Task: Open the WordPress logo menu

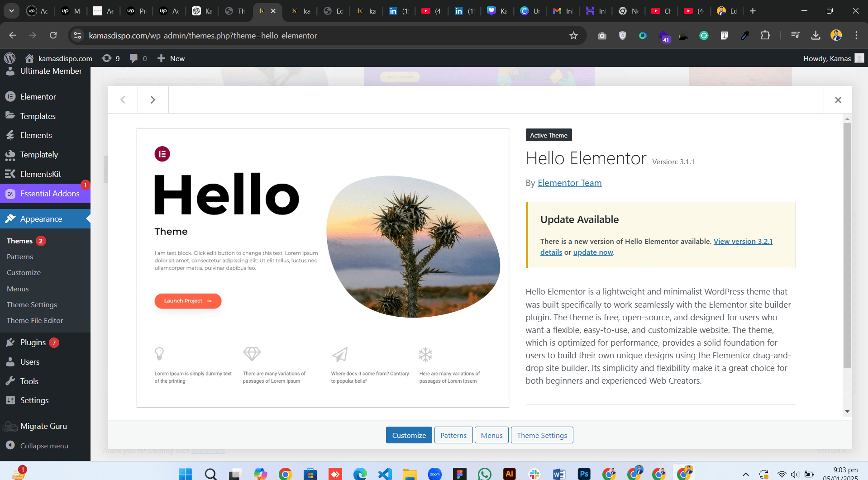Action: [x=10, y=58]
